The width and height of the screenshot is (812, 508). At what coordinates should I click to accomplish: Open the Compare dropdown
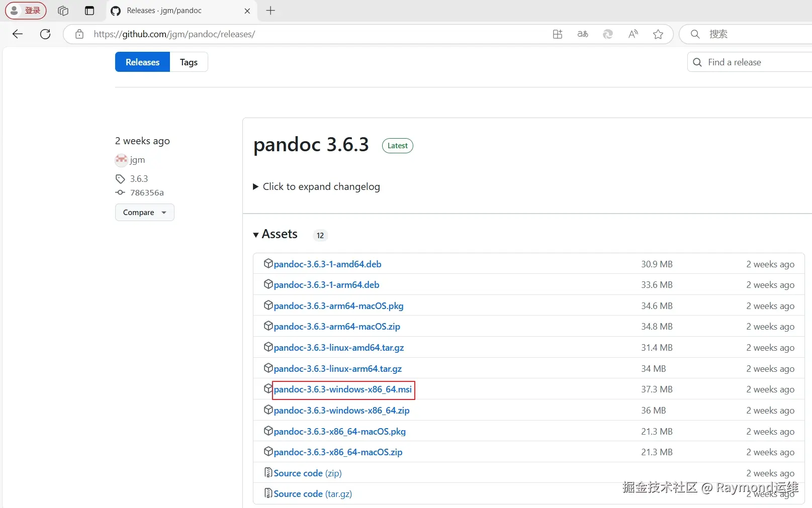145,213
